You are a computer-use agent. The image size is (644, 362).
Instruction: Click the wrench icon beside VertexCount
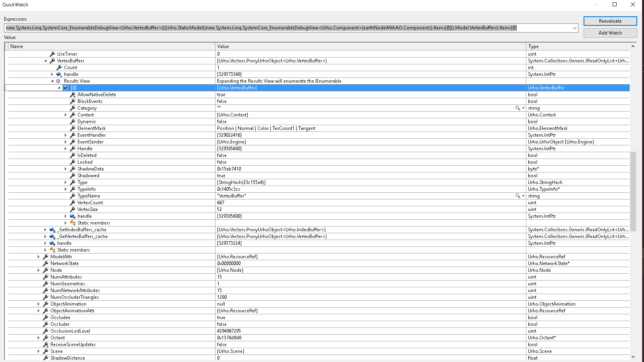[x=72, y=203]
